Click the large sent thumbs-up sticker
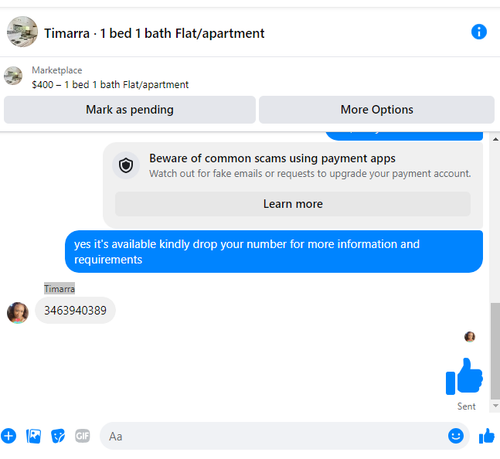500x459 pixels. (x=464, y=377)
